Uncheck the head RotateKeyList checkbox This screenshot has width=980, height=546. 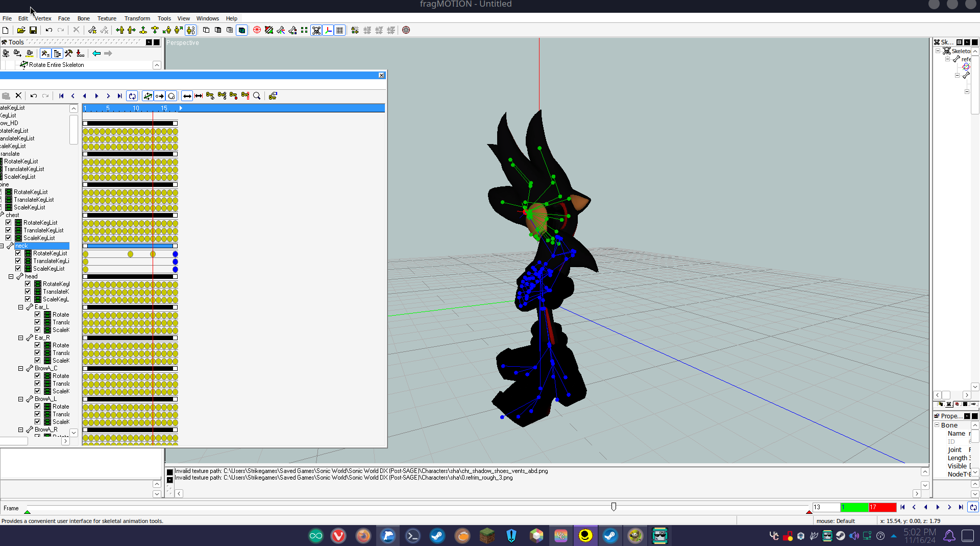[x=28, y=284]
